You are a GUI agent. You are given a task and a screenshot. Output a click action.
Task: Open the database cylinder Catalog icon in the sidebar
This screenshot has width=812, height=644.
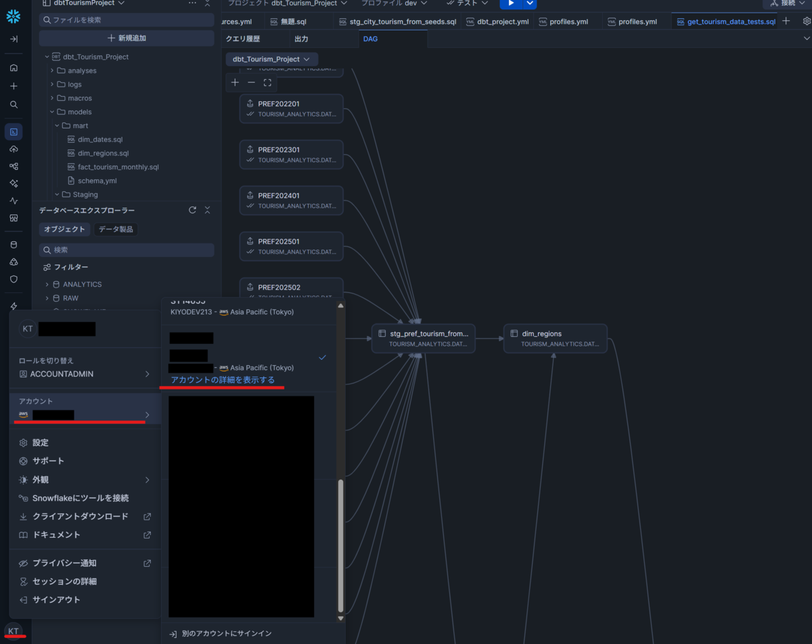(x=14, y=244)
